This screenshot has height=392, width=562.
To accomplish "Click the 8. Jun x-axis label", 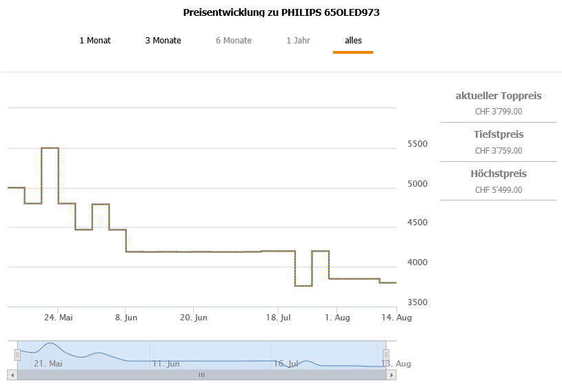I will (126, 318).
